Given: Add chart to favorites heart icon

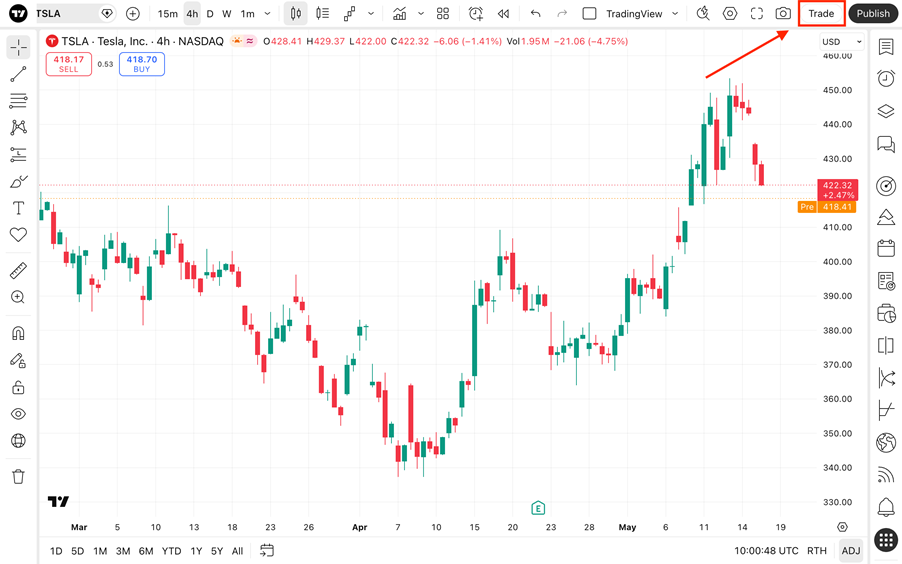Looking at the screenshot, I should [18, 234].
